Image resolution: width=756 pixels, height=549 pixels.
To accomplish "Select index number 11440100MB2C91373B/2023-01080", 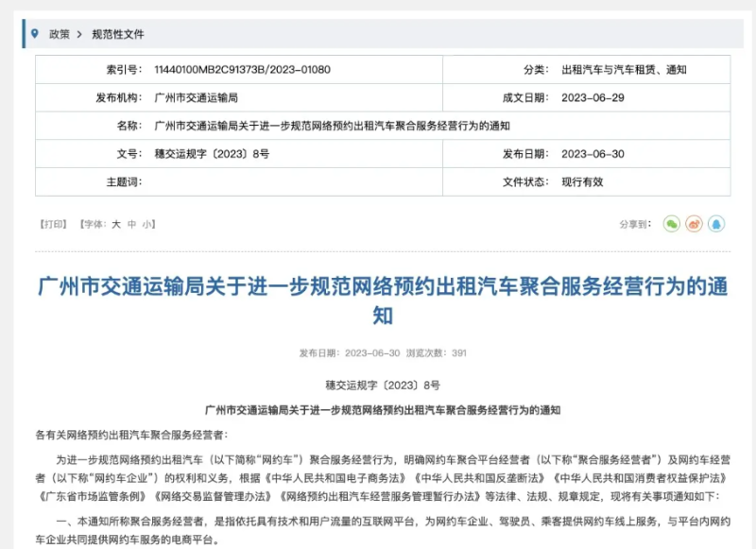I will (x=243, y=69).
